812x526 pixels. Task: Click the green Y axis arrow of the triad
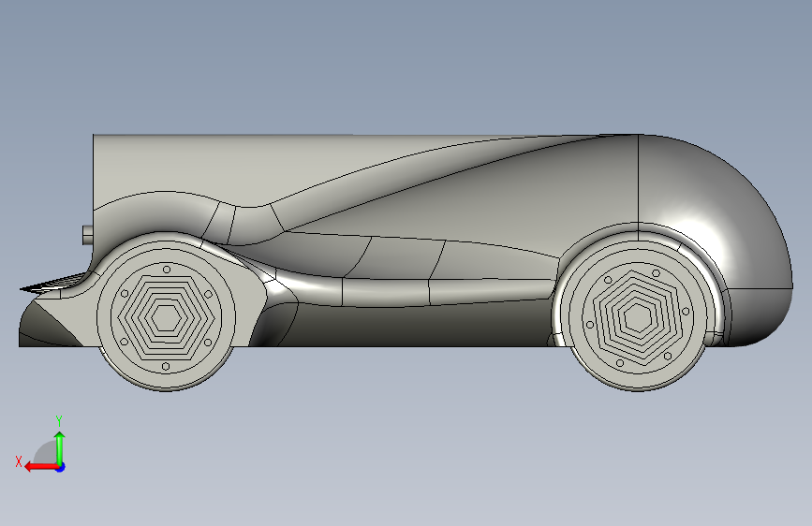[x=60, y=447]
